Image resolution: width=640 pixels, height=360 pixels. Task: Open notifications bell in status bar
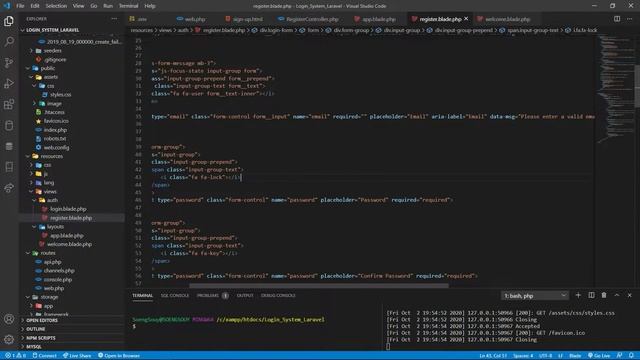click(x=631, y=356)
